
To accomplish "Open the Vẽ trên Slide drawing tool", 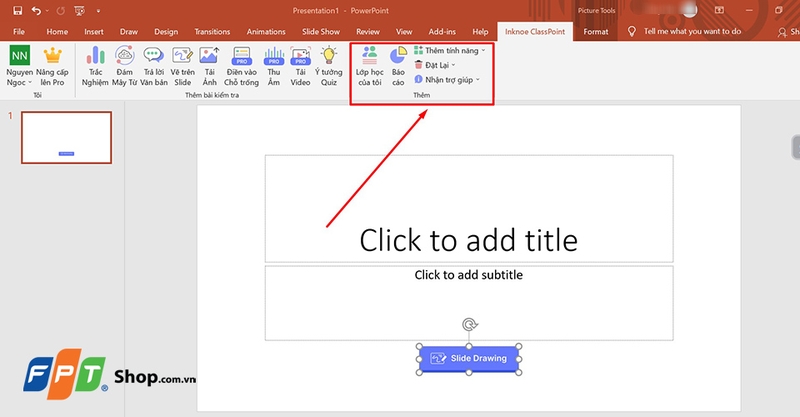I will pyautogui.click(x=182, y=58).
